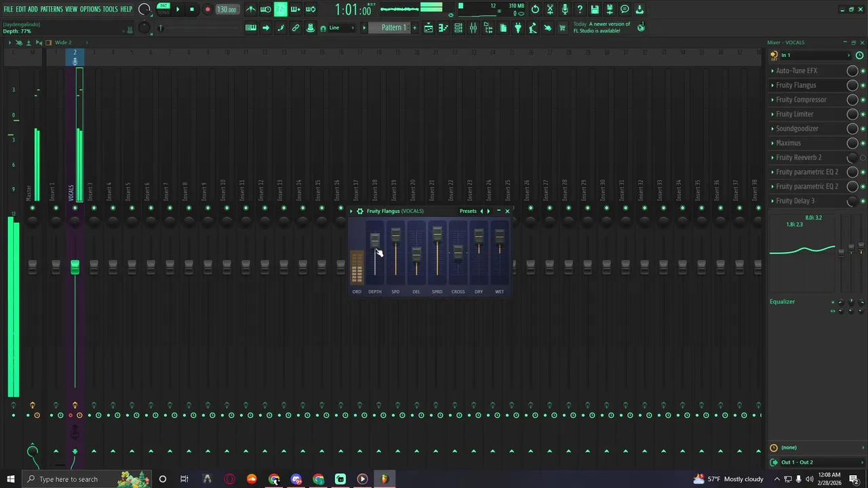Viewport: 868px width, 488px height.
Task: Expand the Fruity Compressor slot arrow
Action: coord(772,100)
